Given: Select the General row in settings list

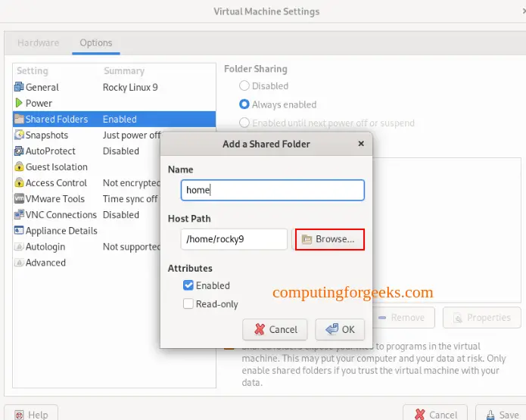Looking at the screenshot, I should click(114, 87).
